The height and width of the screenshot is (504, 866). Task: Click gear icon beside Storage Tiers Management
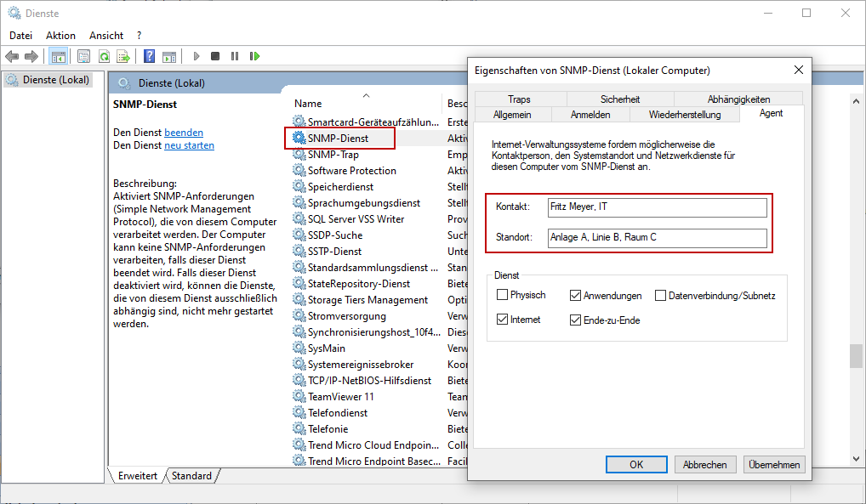[299, 299]
